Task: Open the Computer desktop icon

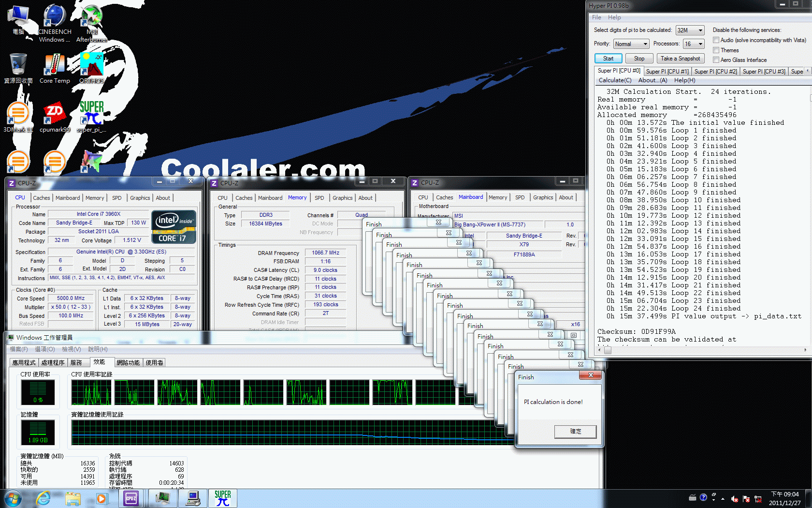Action: (18, 20)
